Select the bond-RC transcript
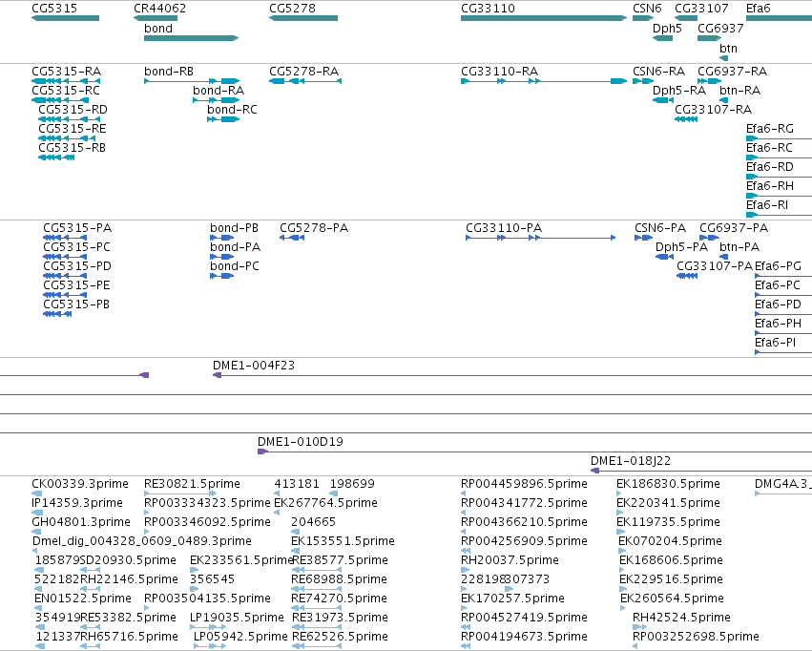The width and height of the screenshot is (812, 651). point(232,110)
